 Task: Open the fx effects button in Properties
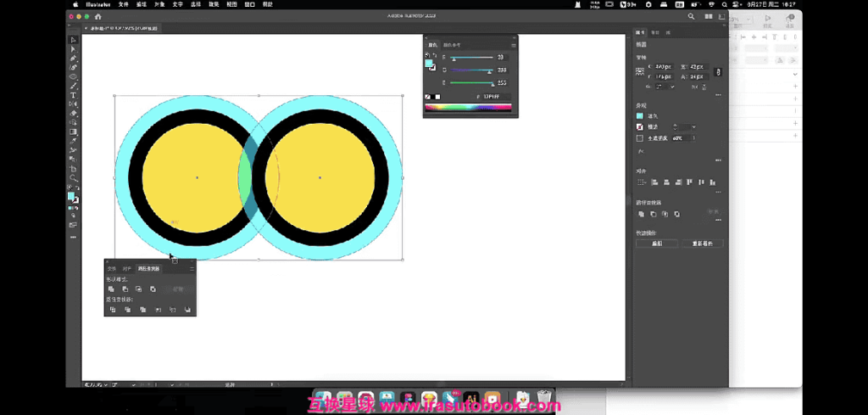pyautogui.click(x=641, y=151)
